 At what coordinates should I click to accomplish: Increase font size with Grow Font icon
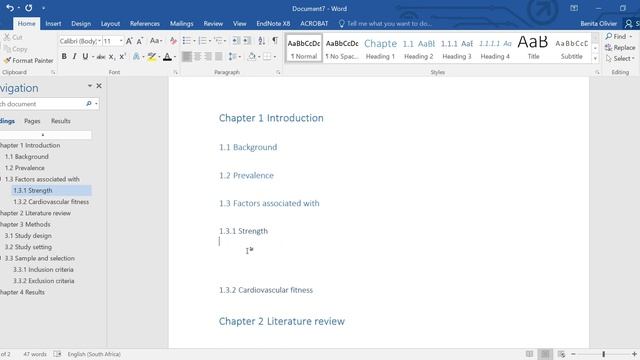coord(129,41)
